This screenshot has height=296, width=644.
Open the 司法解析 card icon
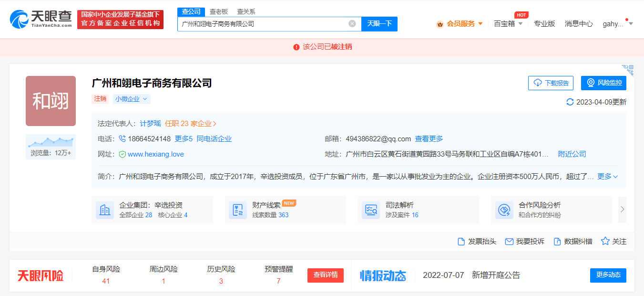(x=371, y=210)
